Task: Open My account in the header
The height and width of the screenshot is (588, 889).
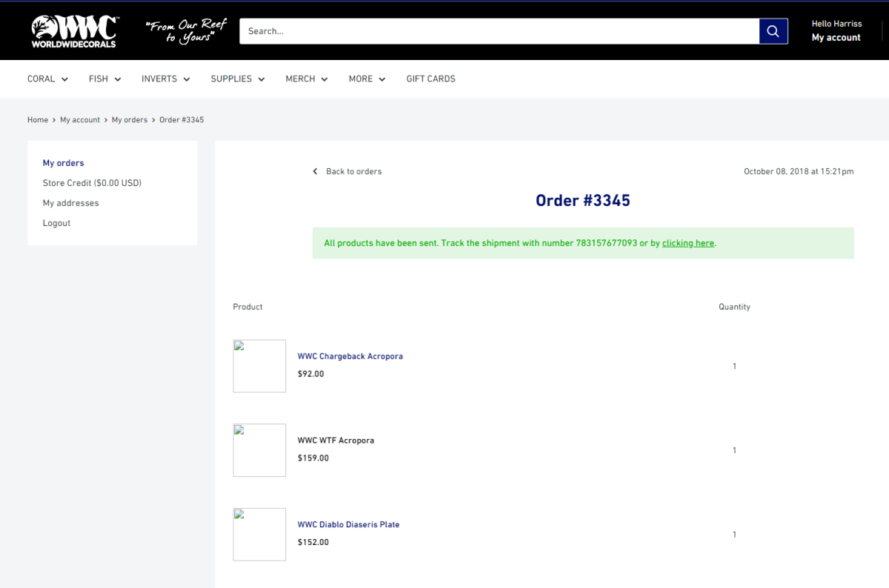Action: pyautogui.click(x=836, y=38)
